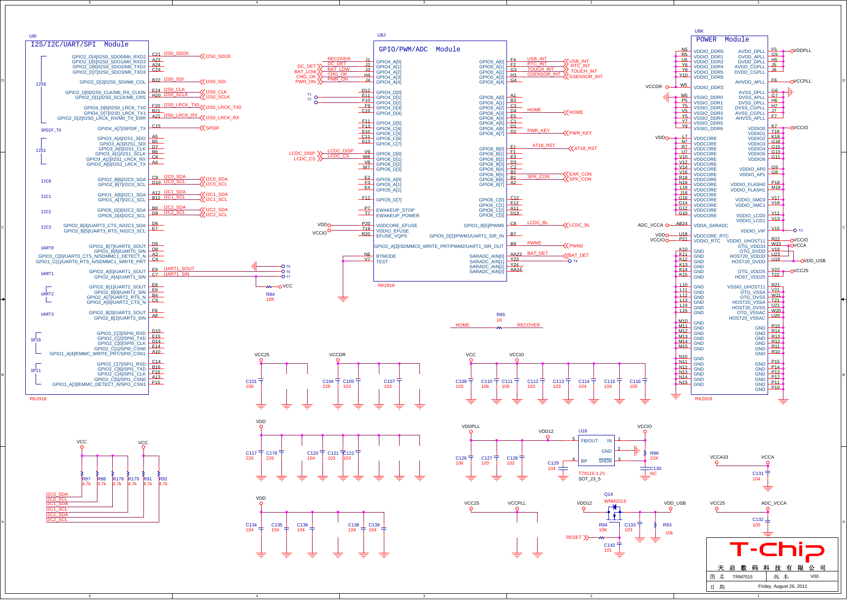Screen dimensions: 868x614
Task: Click the R85 resistor symbol between HOME and RECOVER
Action: (x=499, y=328)
